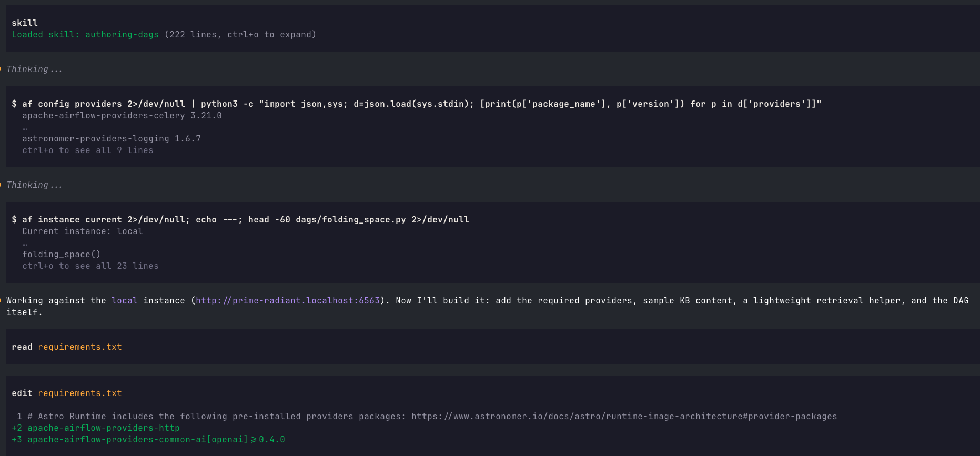Click the added line 'apache-airflow-providers-http'
This screenshot has height=456, width=980.
point(104,428)
